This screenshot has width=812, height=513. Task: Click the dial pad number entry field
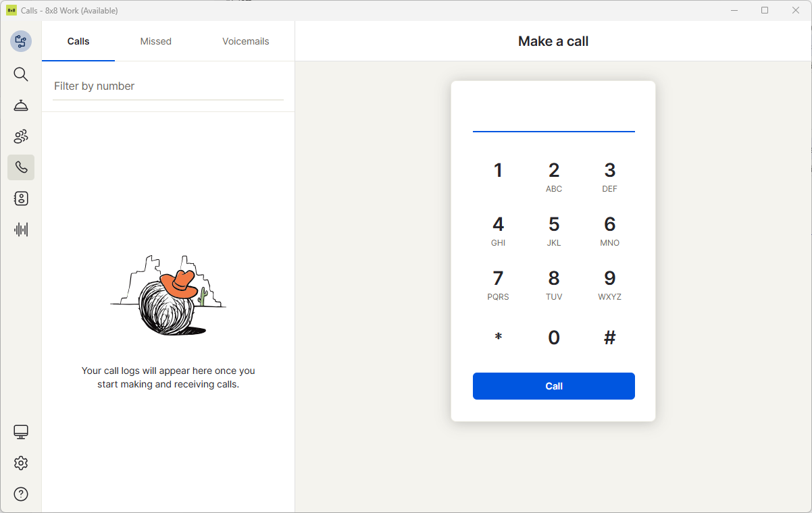coord(554,116)
